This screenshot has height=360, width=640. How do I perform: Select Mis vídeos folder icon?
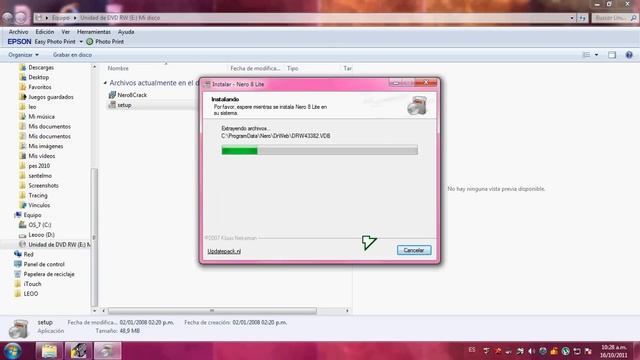(x=23, y=156)
